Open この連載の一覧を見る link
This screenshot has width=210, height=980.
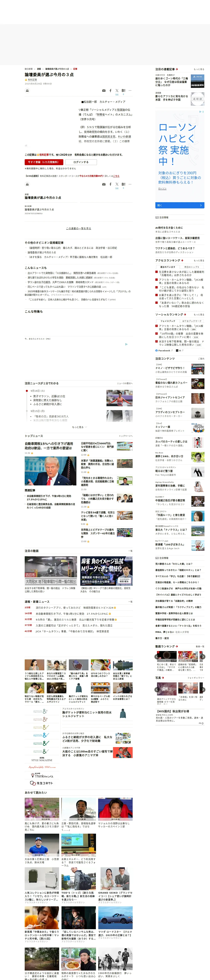(x=79, y=228)
